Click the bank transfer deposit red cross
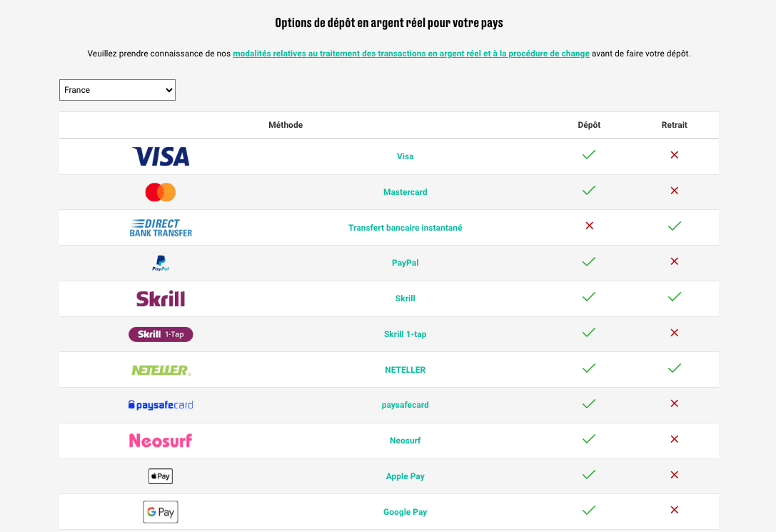 (589, 226)
